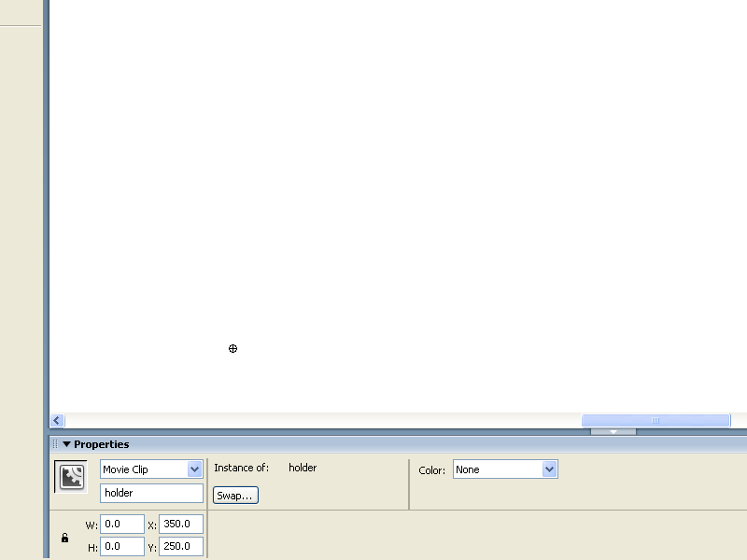Collapse the panel area using the bottom divider arrow
Viewport: 747px width, 560px height.
pyautogui.click(x=613, y=432)
